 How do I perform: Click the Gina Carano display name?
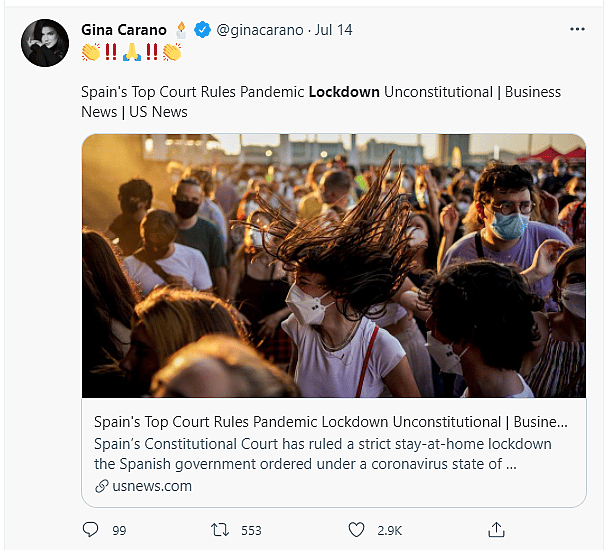click(x=124, y=30)
